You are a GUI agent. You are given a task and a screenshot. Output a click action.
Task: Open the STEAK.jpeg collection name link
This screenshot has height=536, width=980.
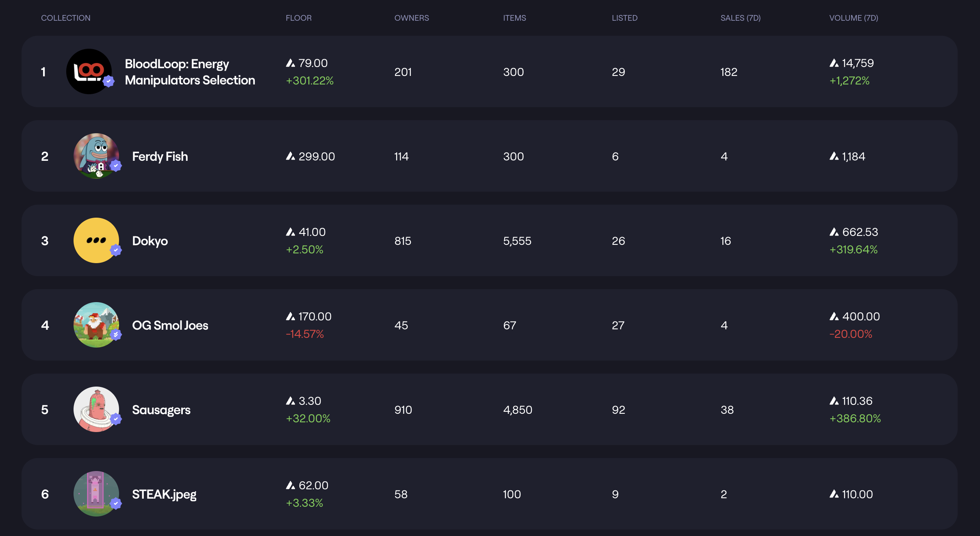(x=164, y=494)
